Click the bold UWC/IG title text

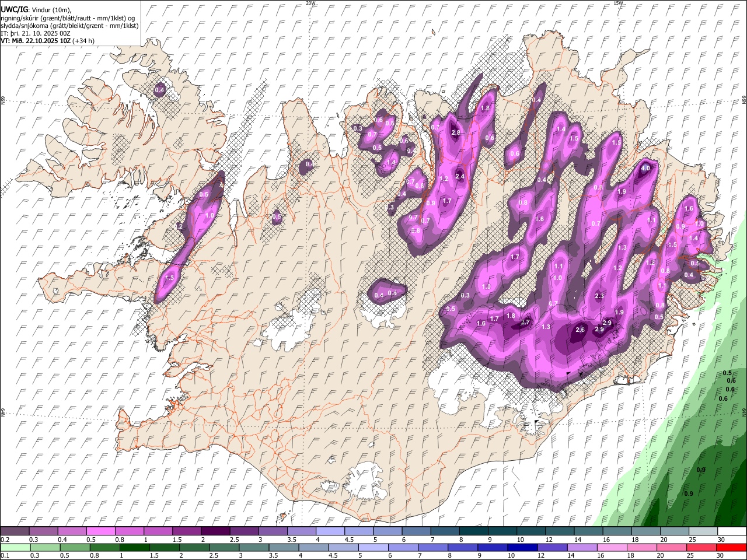point(13,10)
